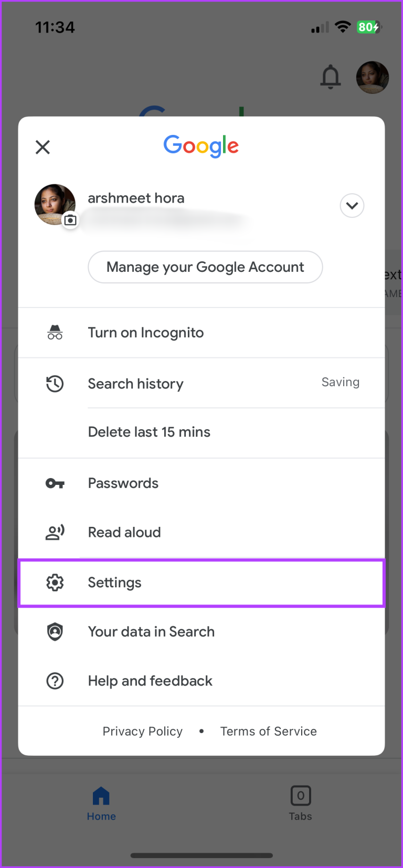Click the Search history clock icon
Image resolution: width=403 pixels, height=868 pixels.
click(x=55, y=384)
